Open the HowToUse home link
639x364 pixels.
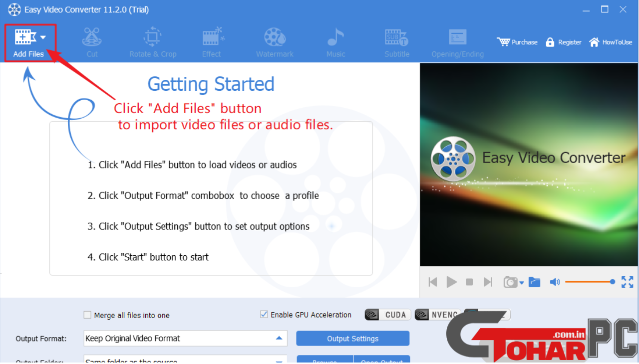tap(611, 42)
